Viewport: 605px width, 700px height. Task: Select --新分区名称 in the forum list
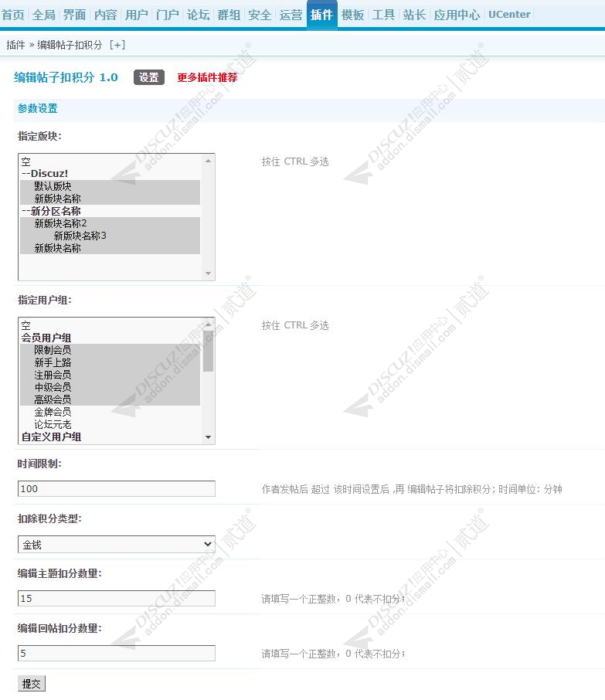(110, 211)
